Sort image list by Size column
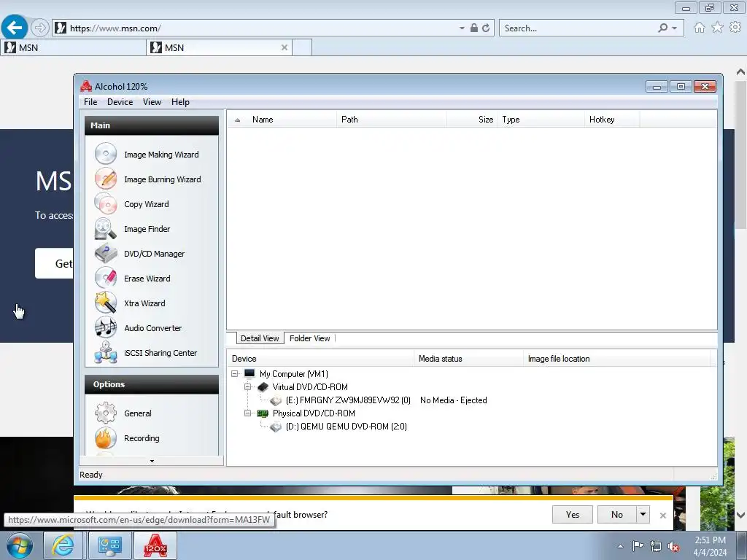Image resolution: width=747 pixels, height=560 pixels. click(472, 120)
